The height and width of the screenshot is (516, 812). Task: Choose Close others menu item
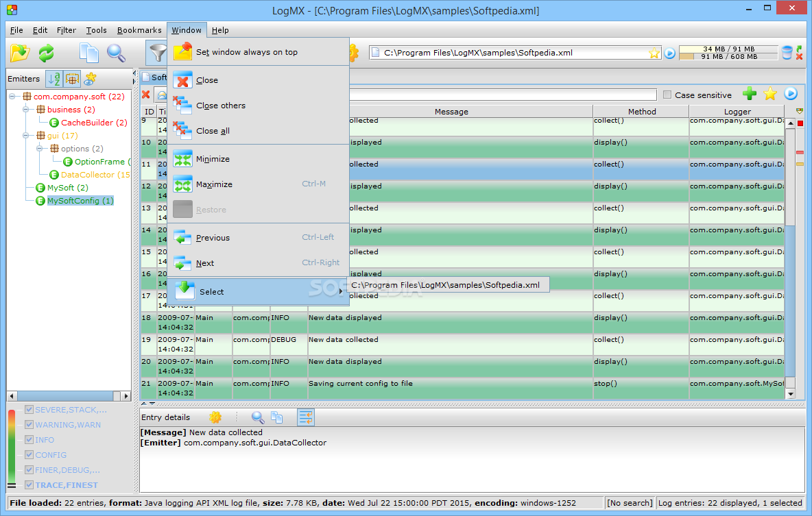tap(258, 106)
